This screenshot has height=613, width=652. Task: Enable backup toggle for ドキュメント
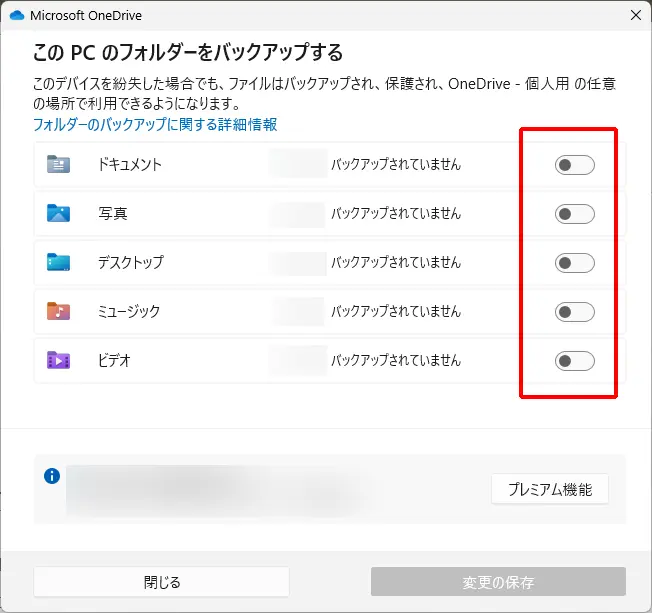574,165
